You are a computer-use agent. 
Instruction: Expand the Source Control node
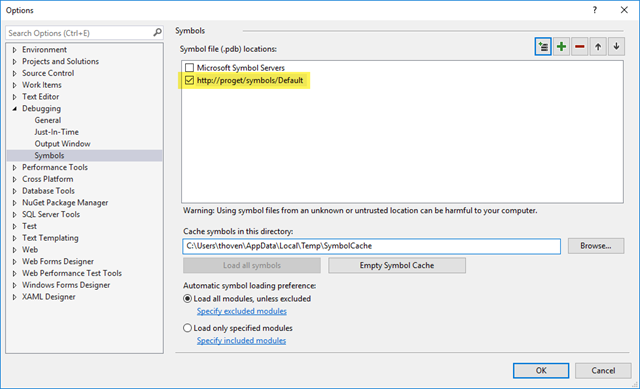coord(15,73)
